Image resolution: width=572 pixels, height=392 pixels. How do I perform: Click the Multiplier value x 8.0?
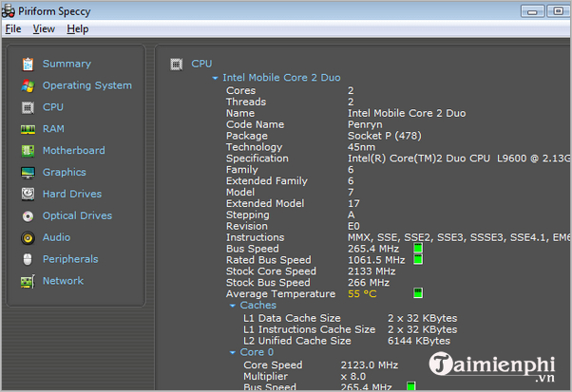pos(353,376)
